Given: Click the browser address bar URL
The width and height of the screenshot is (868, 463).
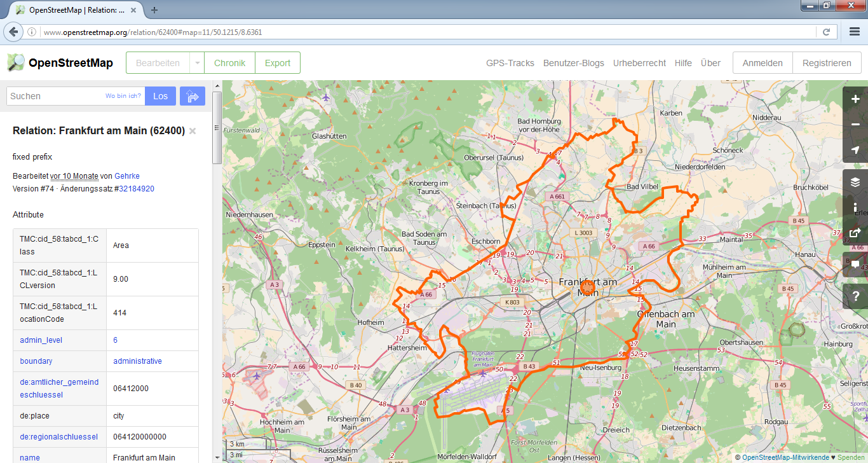Looking at the screenshot, I should click(153, 32).
